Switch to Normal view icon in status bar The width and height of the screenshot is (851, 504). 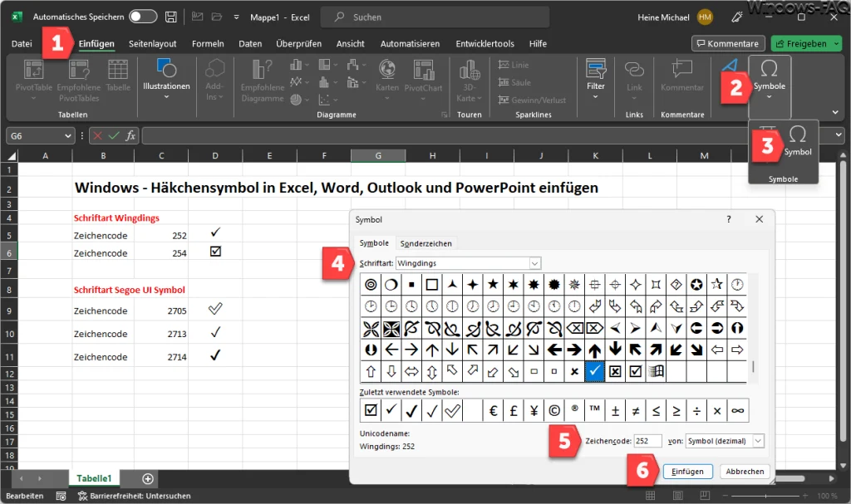click(650, 496)
